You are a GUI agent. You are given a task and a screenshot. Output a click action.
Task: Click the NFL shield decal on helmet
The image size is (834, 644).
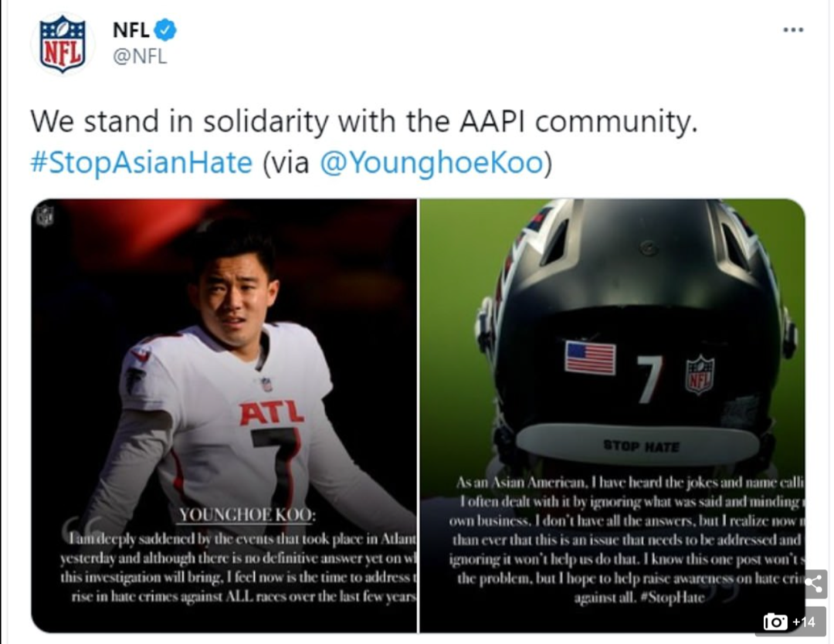(x=700, y=375)
